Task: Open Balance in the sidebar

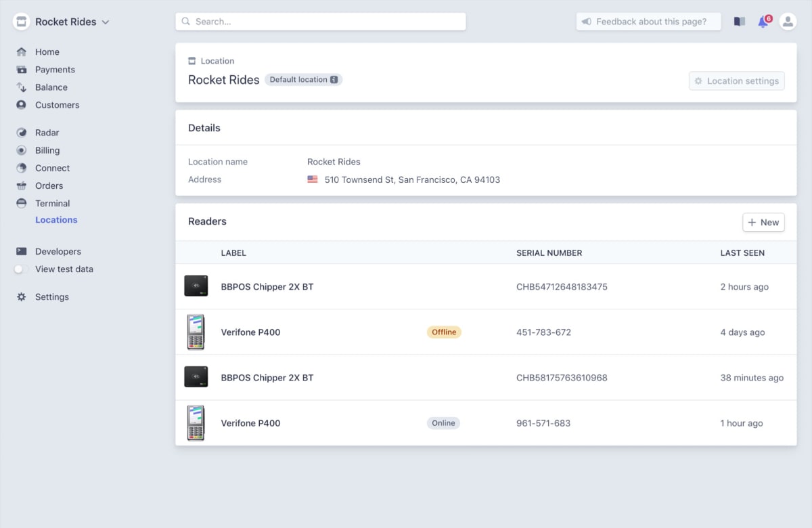Action: coord(51,87)
